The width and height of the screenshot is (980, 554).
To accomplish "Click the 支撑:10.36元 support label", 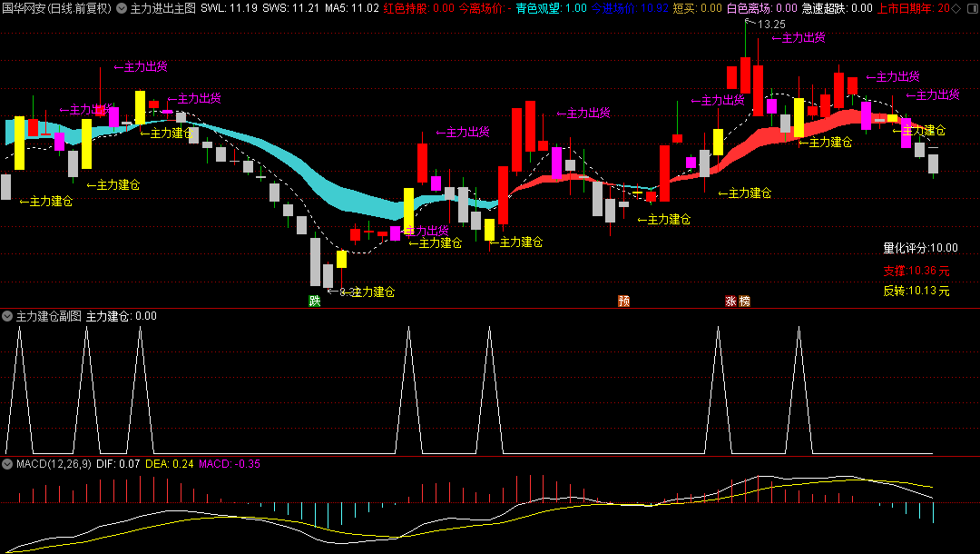I will (916, 271).
